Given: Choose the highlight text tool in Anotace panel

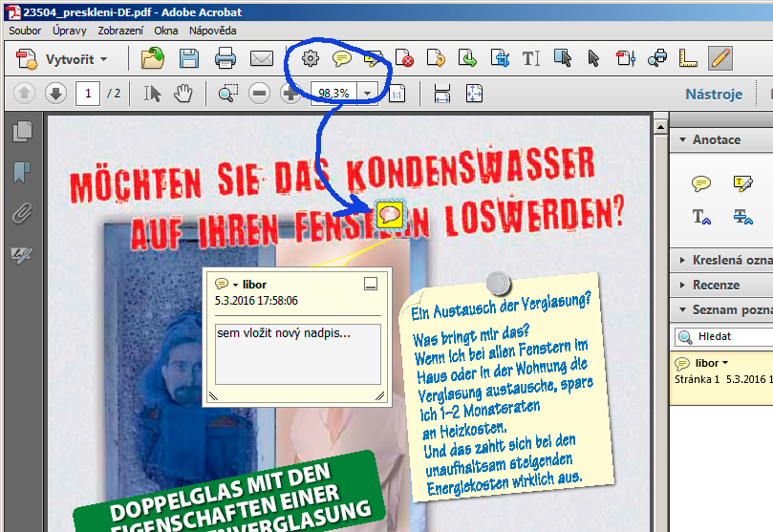Looking at the screenshot, I should coord(741,183).
